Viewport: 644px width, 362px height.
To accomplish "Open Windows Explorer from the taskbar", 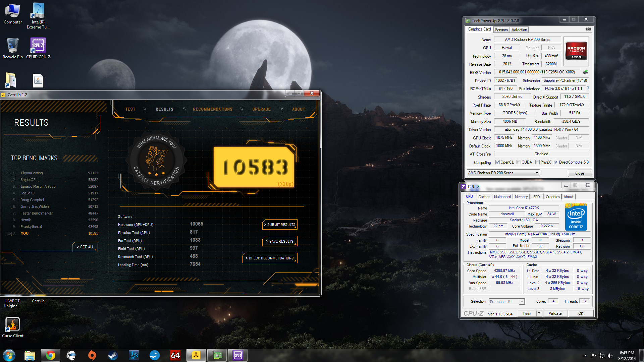I will pos(30,355).
